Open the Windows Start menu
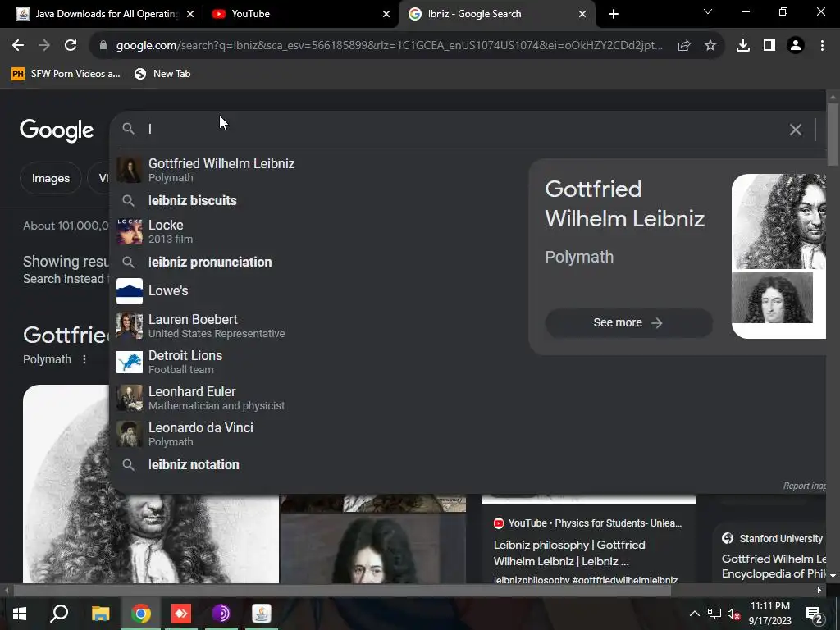Viewport: 840px width, 630px height. coord(20,614)
